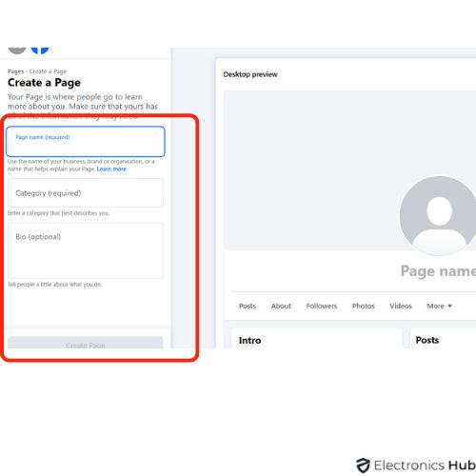Viewport: 476px width, 476px height.
Task: Expand the More dropdown in preview
Action: [439, 306]
